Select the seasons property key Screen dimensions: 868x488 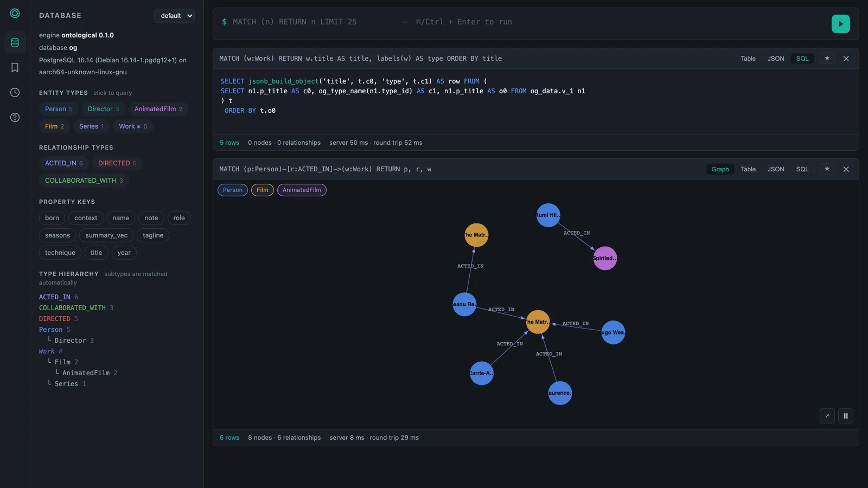pyautogui.click(x=58, y=235)
